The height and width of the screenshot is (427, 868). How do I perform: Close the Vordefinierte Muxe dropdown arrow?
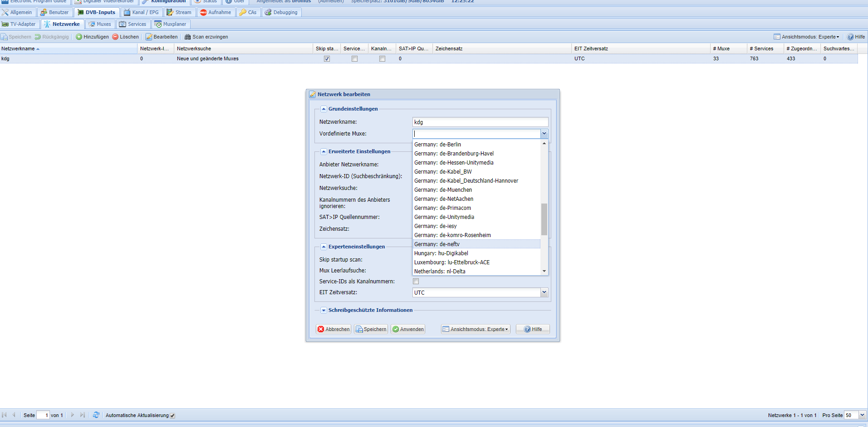[544, 134]
